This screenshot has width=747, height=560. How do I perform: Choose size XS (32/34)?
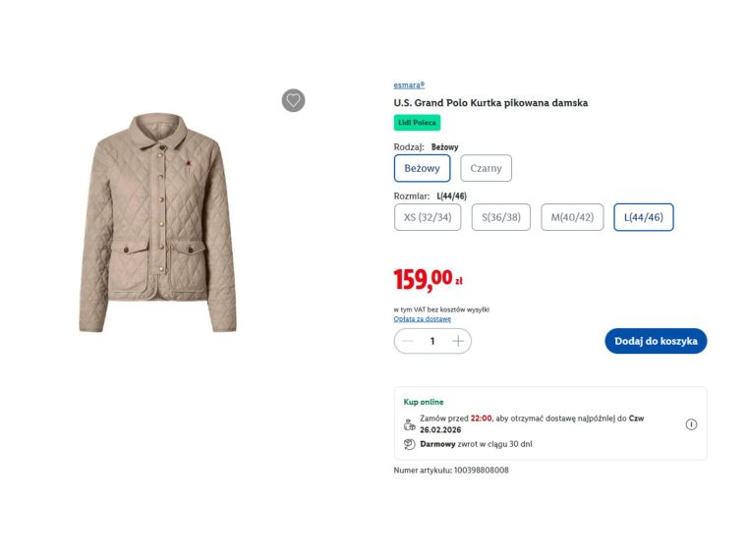428,217
